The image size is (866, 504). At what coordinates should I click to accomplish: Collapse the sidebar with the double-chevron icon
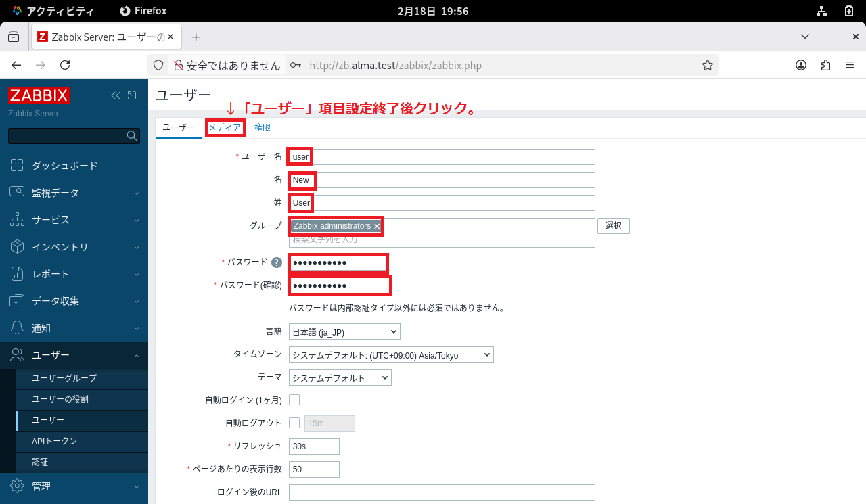(x=116, y=95)
